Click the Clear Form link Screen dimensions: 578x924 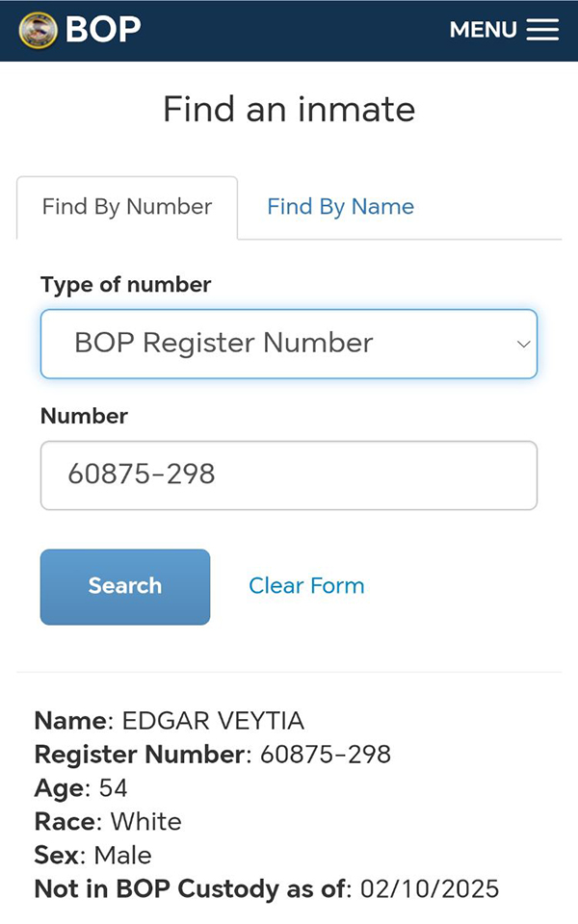306,585
